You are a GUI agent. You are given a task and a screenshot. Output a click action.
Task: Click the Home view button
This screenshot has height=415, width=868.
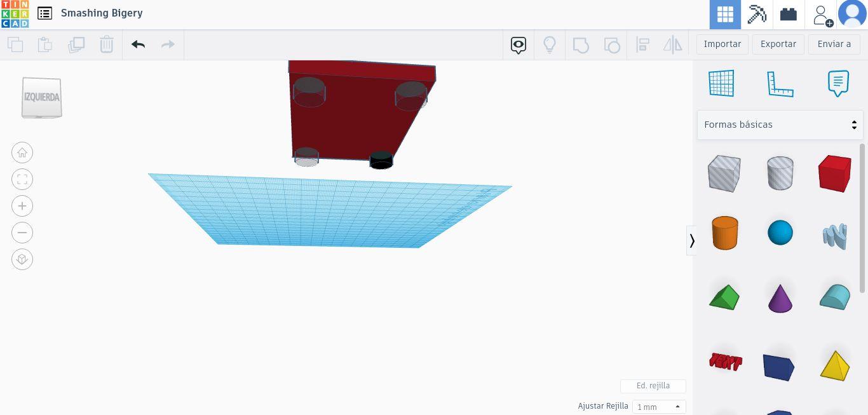pos(22,153)
